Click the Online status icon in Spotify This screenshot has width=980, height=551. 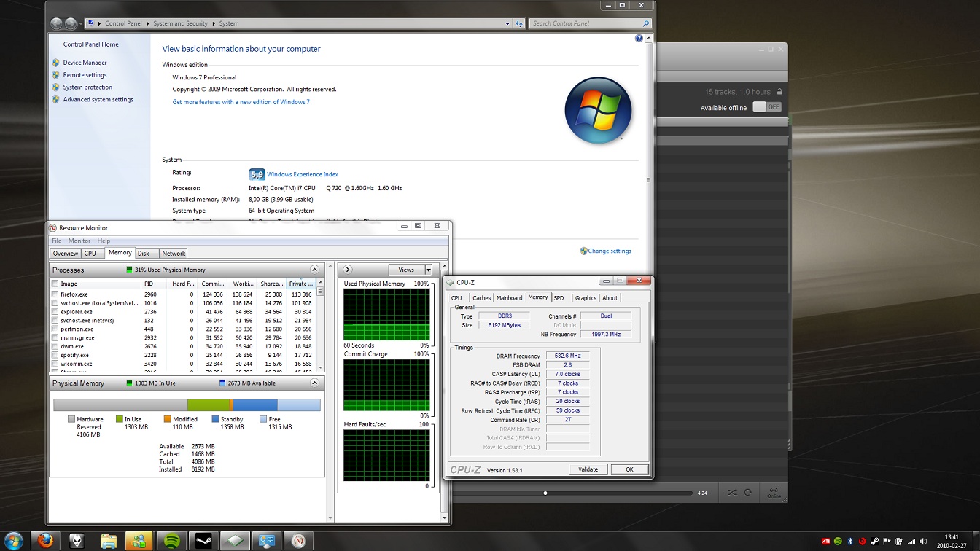pyautogui.click(x=774, y=492)
